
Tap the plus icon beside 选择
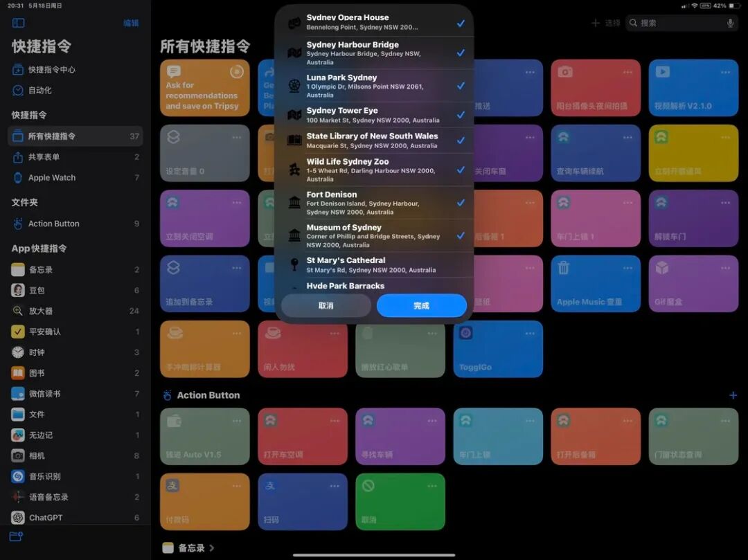[596, 23]
